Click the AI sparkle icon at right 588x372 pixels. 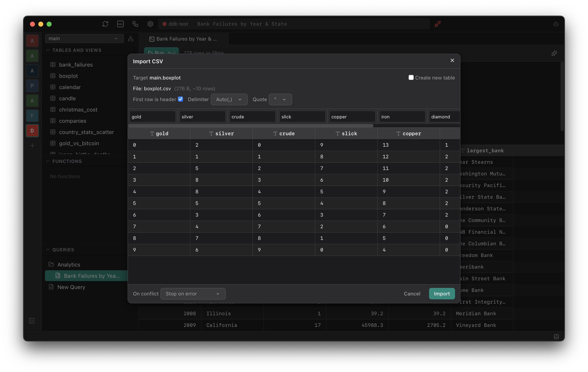(x=554, y=53)
